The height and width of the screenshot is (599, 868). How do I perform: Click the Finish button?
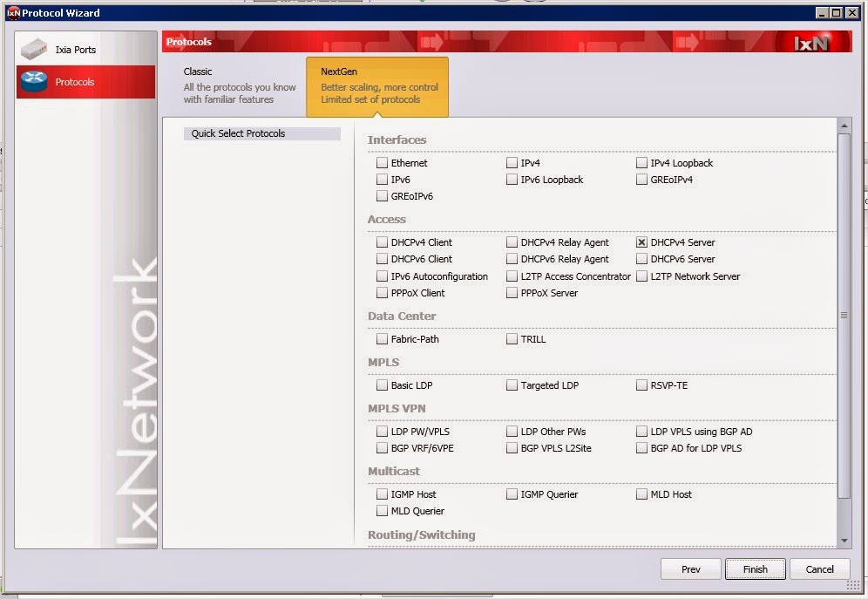(755, 568)
